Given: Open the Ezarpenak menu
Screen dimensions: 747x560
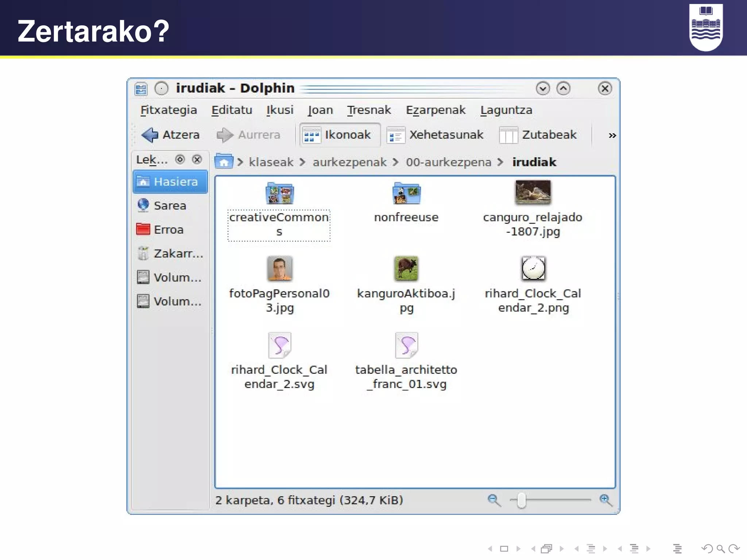Looking at the screenshot, I should click(436, 110).
